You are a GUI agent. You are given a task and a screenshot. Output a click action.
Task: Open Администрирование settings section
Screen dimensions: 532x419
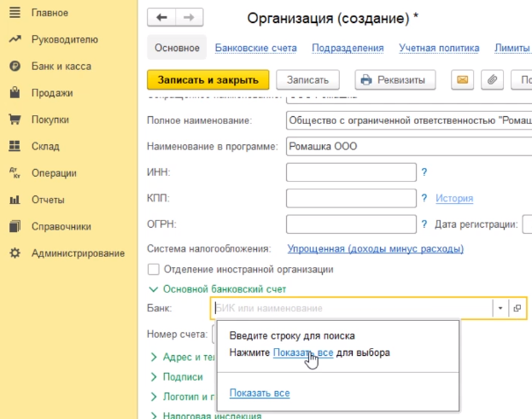tap(78, 253)
